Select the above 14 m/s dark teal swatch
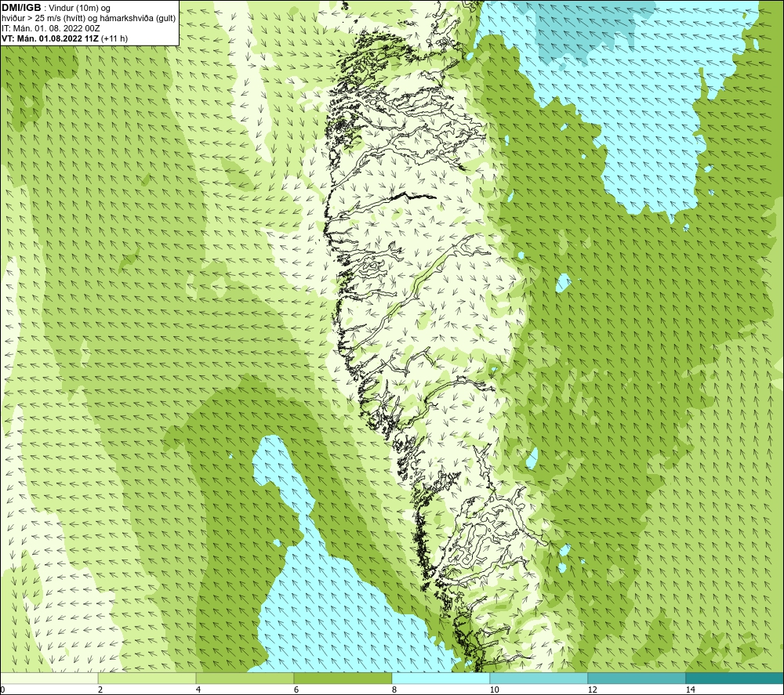 coord(735,679)
